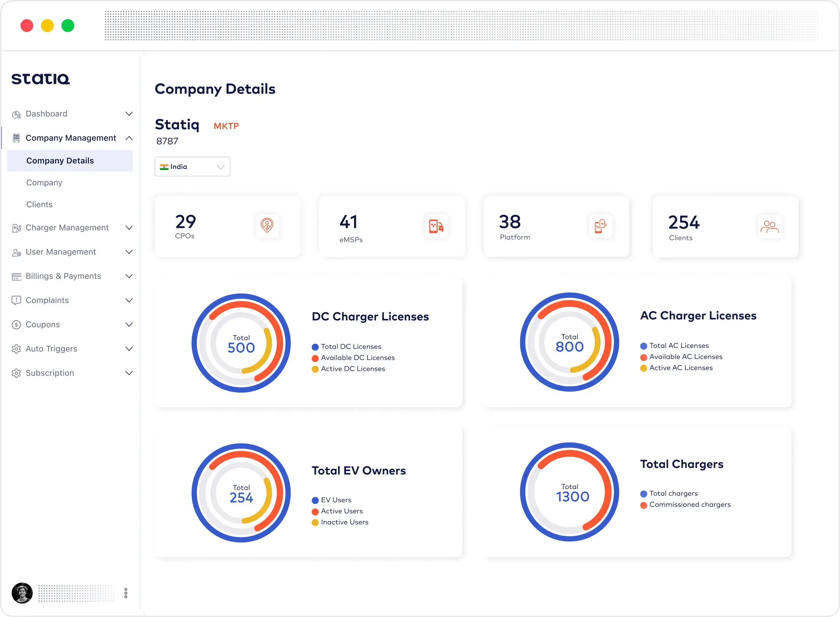Open the Auto Triggers menu item
The height and width of the screenshot is (617, 840).
tap(52, 349)
